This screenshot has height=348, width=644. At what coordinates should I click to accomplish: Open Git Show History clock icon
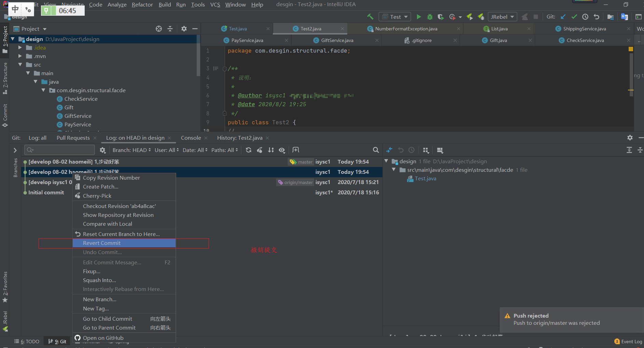(x=585, y=17)
